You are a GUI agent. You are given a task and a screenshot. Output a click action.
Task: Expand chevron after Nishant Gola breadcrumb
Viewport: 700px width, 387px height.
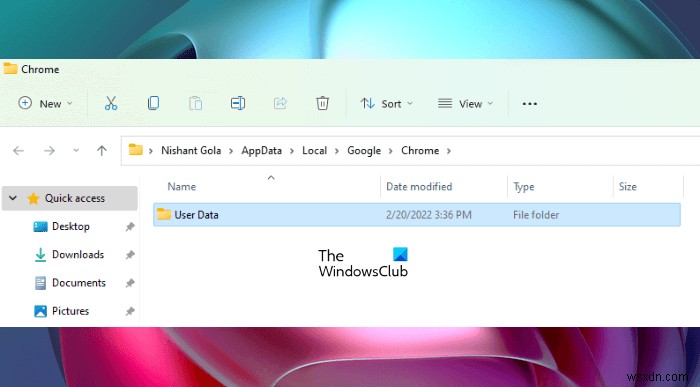(x=231, y=151)
